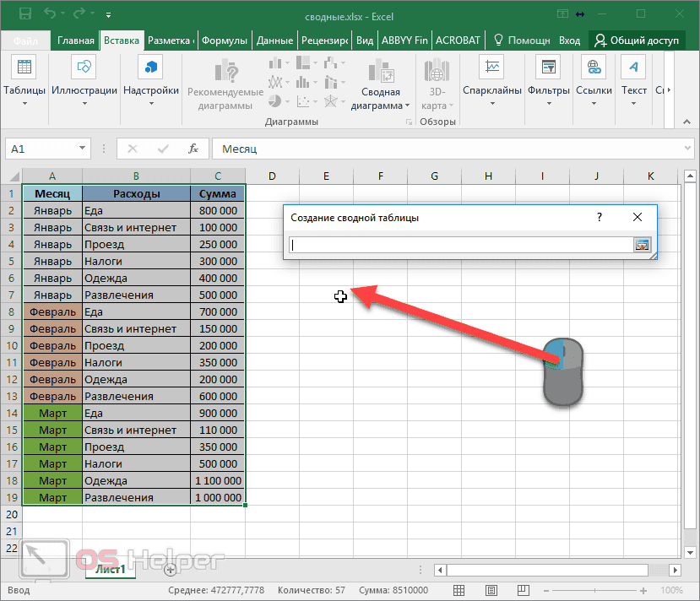Switch to Page Layout view
Image resolution: width=700 pixels, height=601 pixels.
(491, 589)
